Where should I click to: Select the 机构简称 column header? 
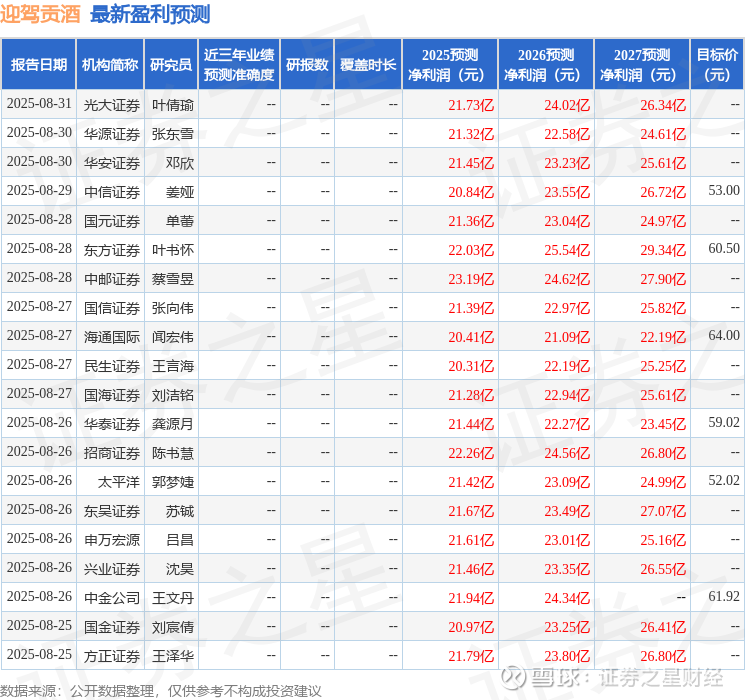110,65
